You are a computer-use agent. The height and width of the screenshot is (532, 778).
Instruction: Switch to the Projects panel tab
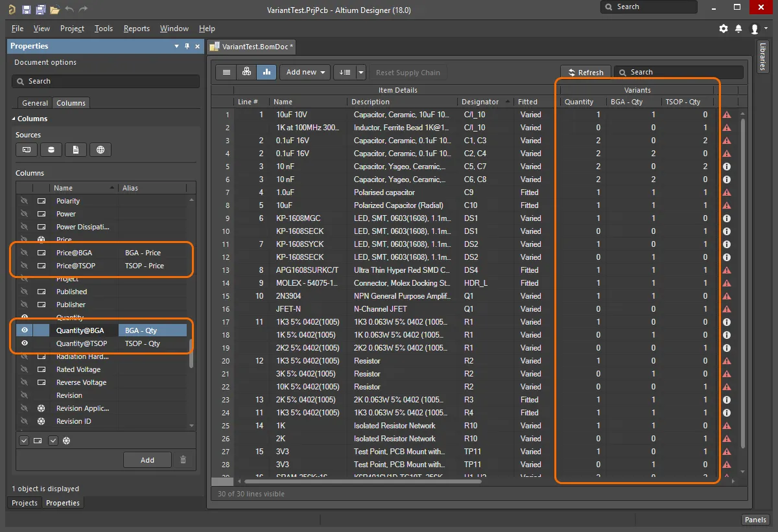(x=25, y=503)
